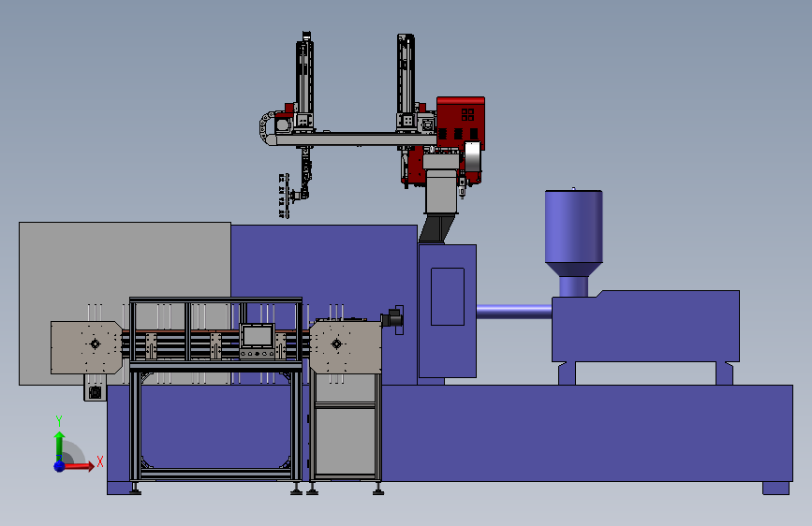Select the gray robot mounting pedestal
Screen dimensions: 812x526
click(x=441, y=183)
